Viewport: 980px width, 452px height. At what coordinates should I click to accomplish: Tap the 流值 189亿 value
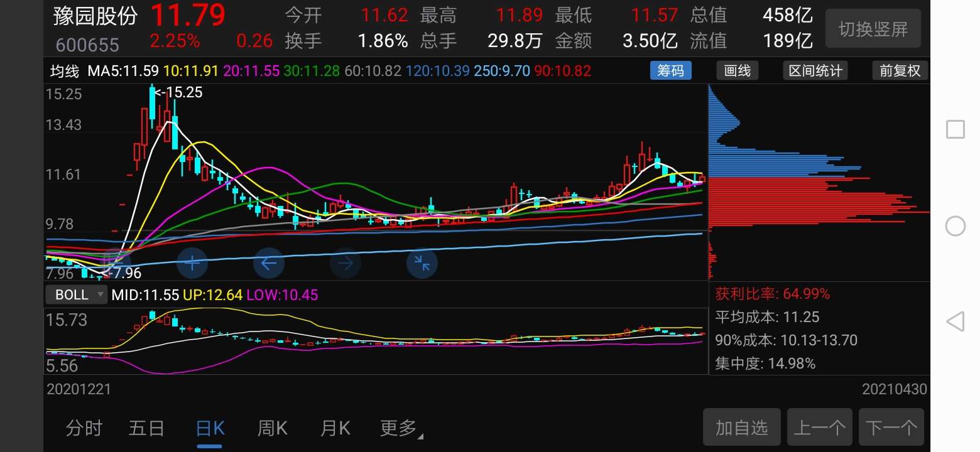tap(787, 41)
